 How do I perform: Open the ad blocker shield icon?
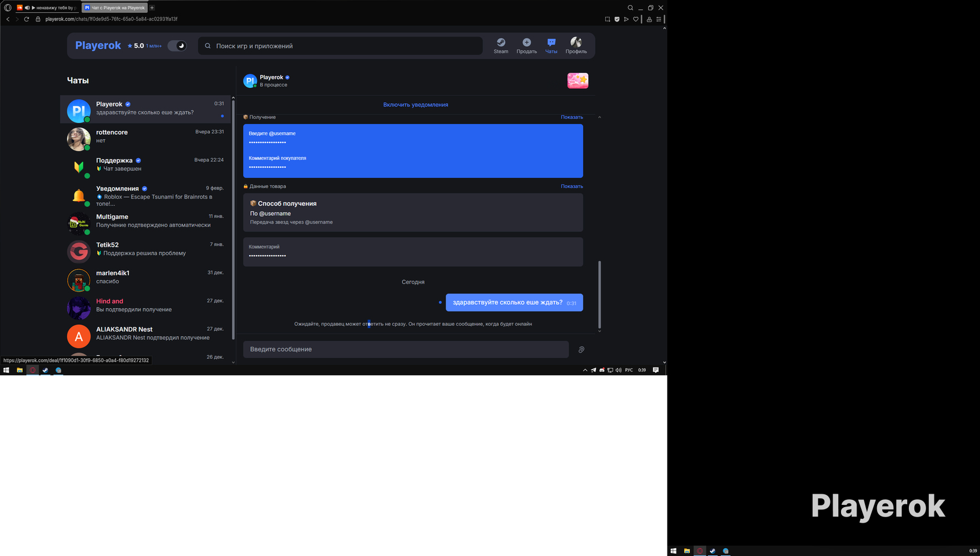(617, 19)
